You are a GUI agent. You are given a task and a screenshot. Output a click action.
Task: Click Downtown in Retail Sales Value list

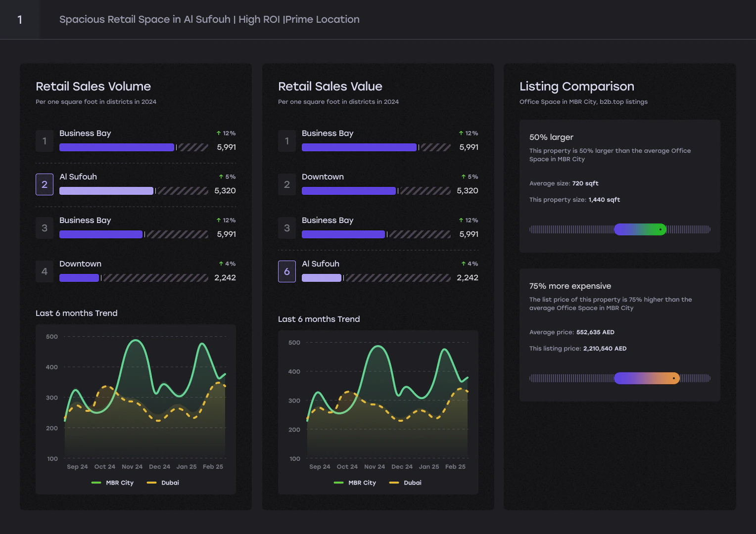pos(323,177)
